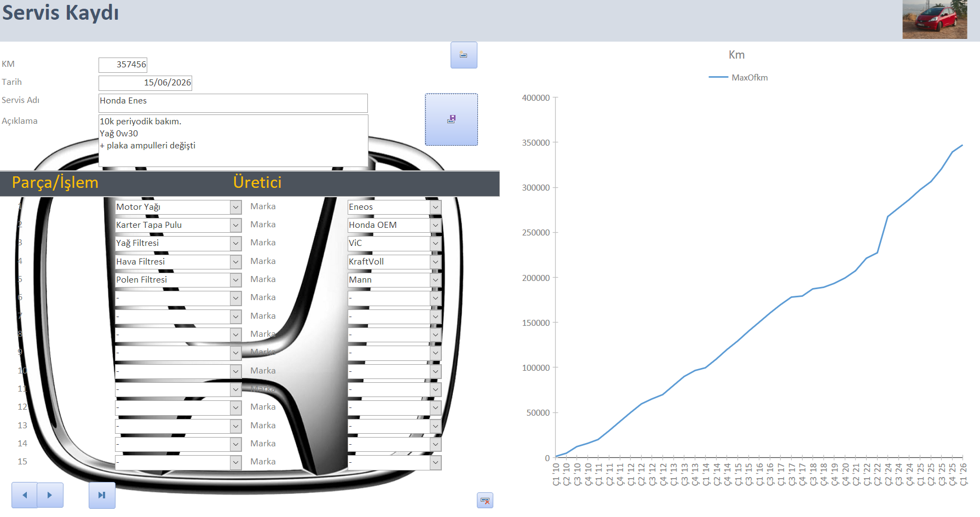Expand the Yağ Filtresi part dropdown
The width and height of the screenshot is (980, 517).
235,243
